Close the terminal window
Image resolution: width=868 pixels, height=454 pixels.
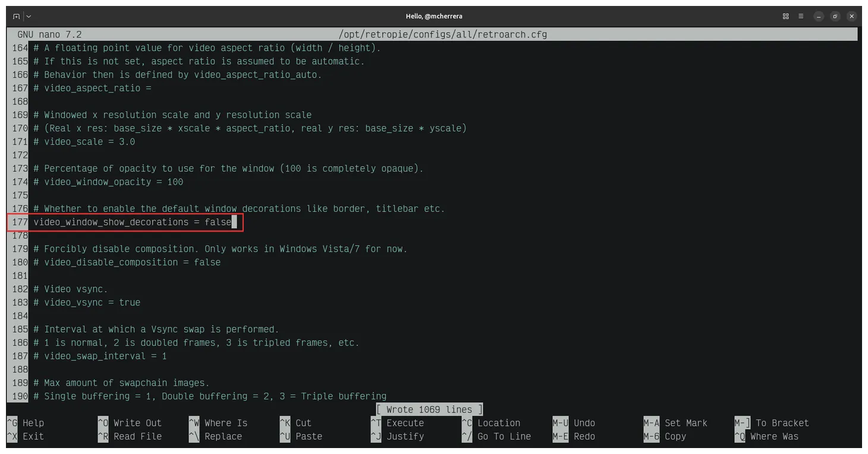(x=851, y=16)
